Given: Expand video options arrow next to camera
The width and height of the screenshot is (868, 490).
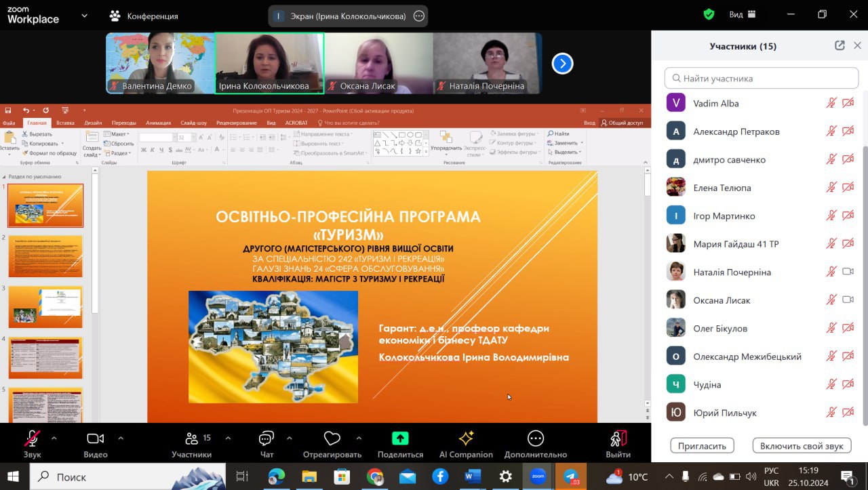Looking at the screenshot, I should pos(121,438).
